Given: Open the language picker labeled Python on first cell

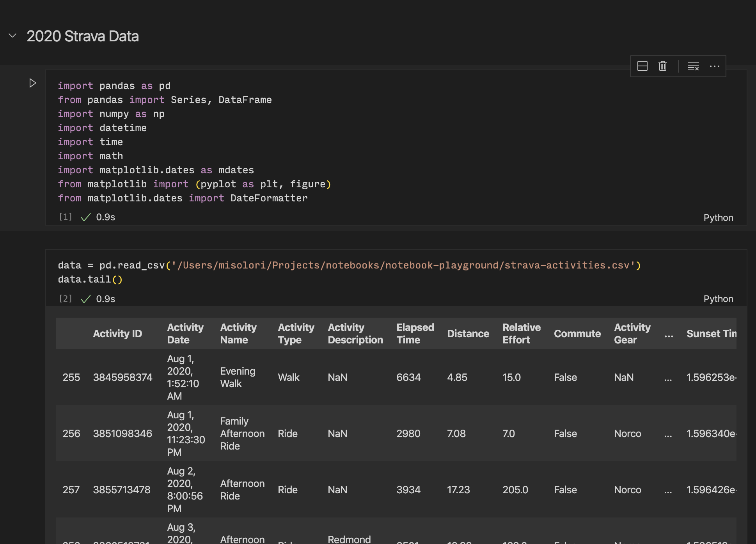Looking at the screenshot, I should coord(718,217).
